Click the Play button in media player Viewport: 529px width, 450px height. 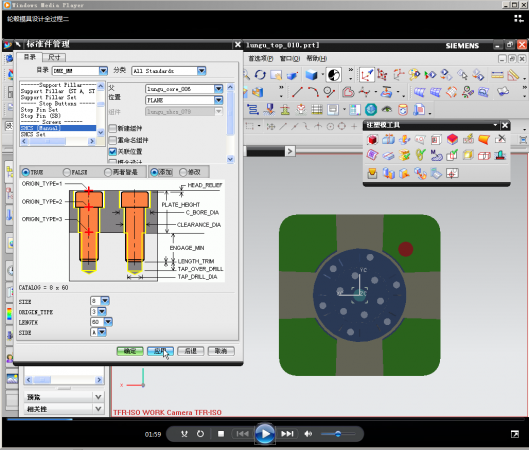click(x=265, y=434)
